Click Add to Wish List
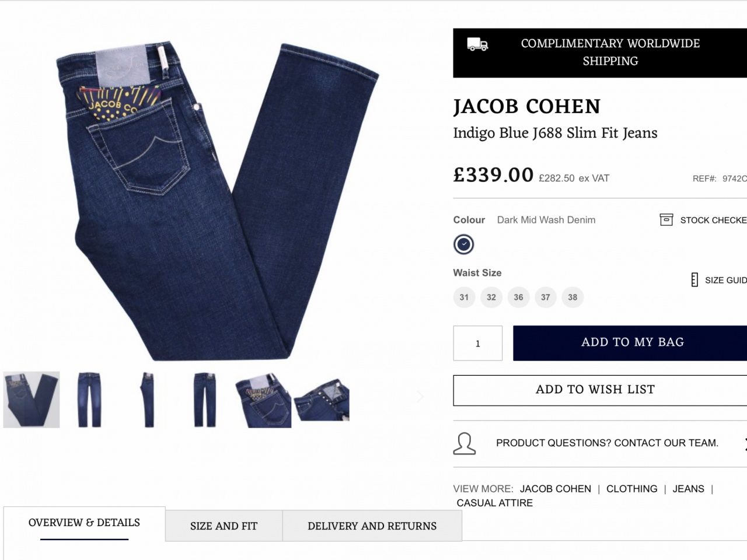Viewport: 747px width, 560px height. [x=600, y=390]
